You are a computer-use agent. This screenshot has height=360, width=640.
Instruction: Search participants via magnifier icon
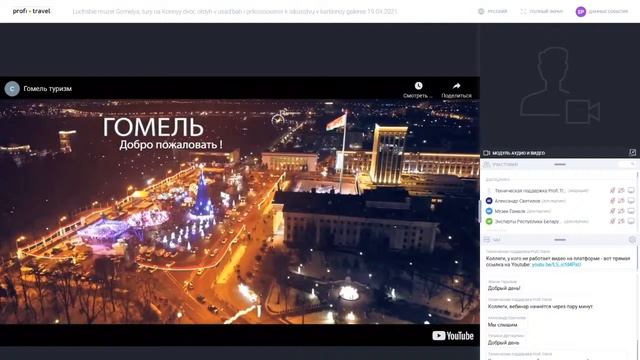click(632, 164)
